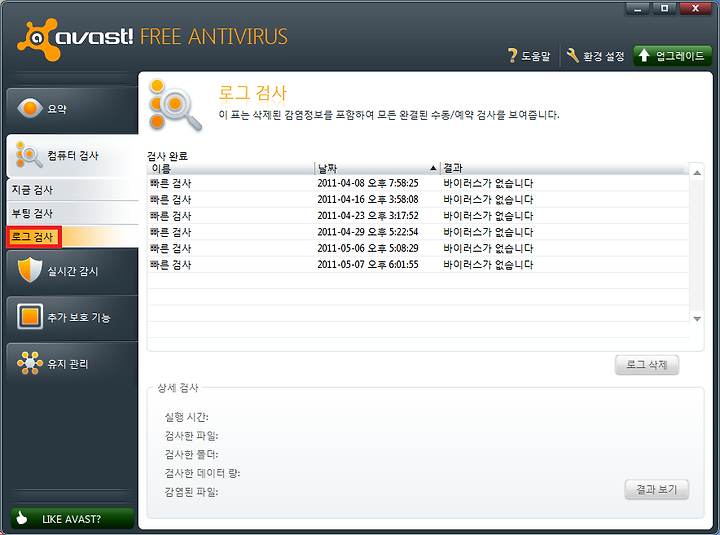The height and width of the screenshot is (535, 720).
Task: Select scan row dated 2011-05-06 오후 5:08:29
Action: coord(418,248)
